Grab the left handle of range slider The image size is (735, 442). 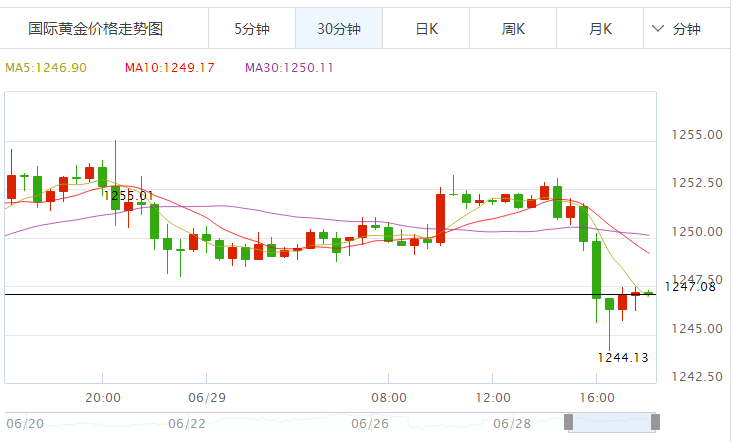(569, 423)
